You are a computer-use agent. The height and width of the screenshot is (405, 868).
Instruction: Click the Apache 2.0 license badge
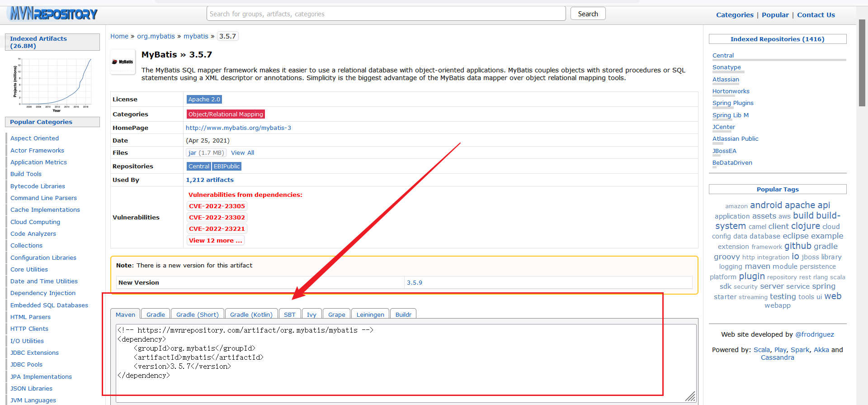pos(204,99)
